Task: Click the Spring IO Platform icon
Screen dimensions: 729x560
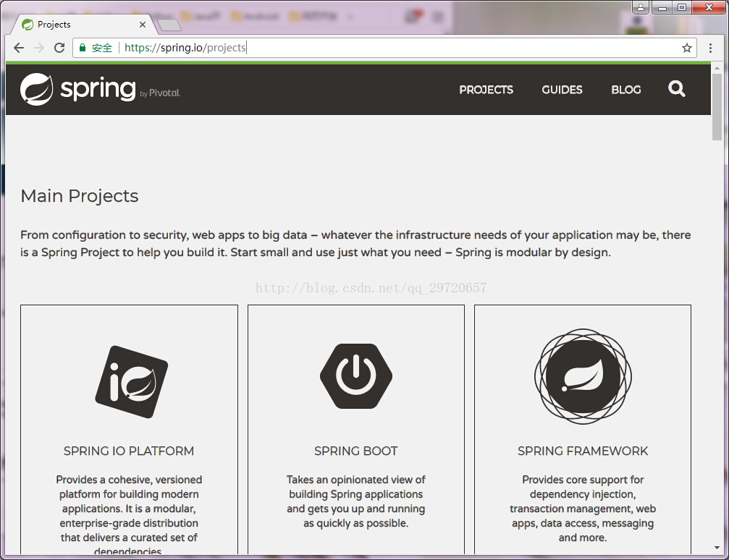Action: (132, 381)
